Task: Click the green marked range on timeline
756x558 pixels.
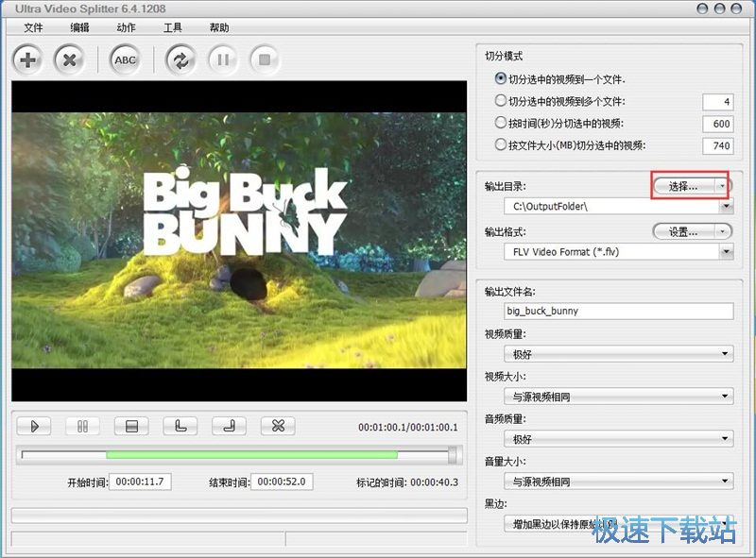Action: pyautogui.click(x=251, y=454)
